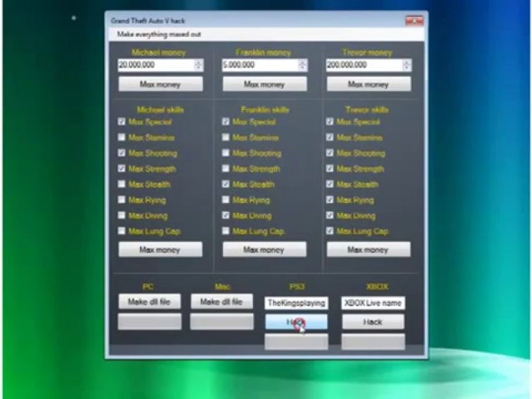This screenshot has height=399, width=532.
Task: Enable Franklin's Max Strength checkbox
Action: (226, 168)
